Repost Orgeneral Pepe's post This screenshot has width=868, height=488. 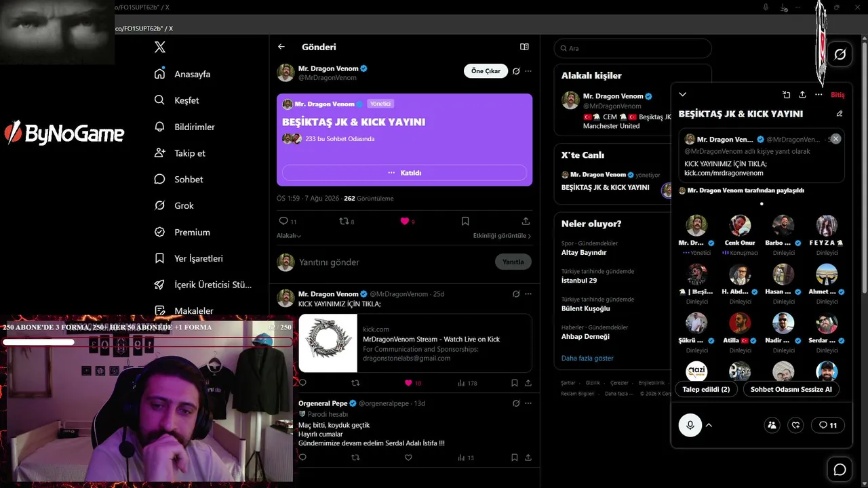point(355,457)
